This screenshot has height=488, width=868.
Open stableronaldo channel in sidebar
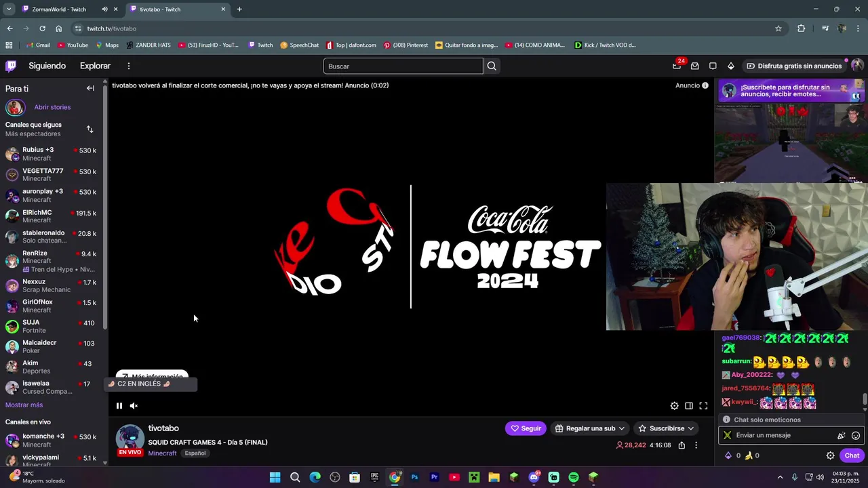click(52, 237)
